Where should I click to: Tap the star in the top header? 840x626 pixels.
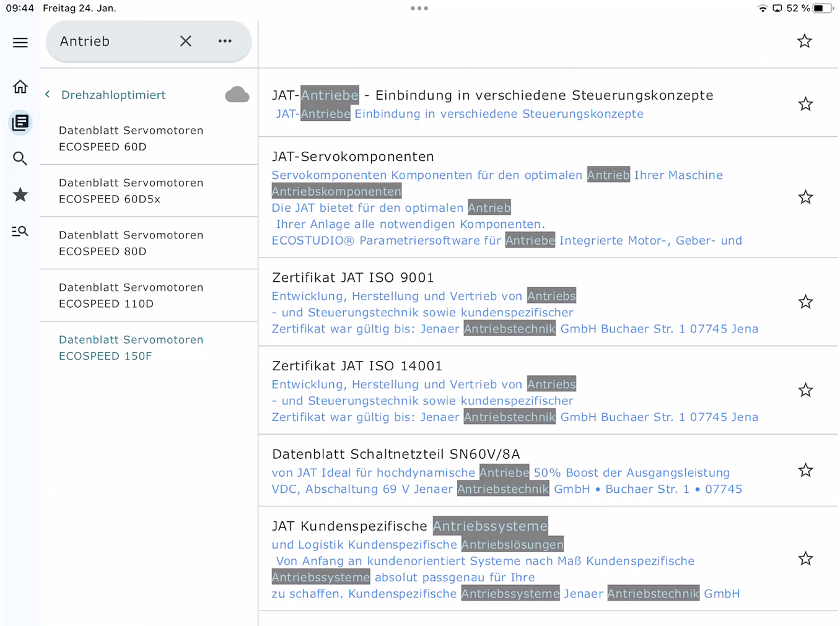point(805,41)
